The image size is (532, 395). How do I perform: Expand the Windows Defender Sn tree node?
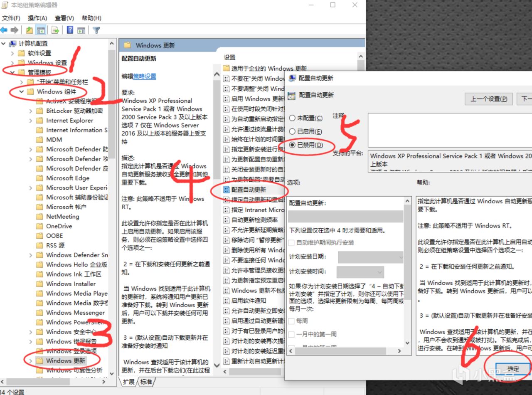point(31,255)
